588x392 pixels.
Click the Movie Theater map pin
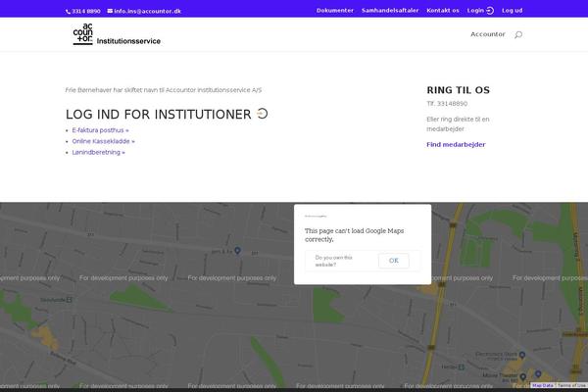[523, 376]
